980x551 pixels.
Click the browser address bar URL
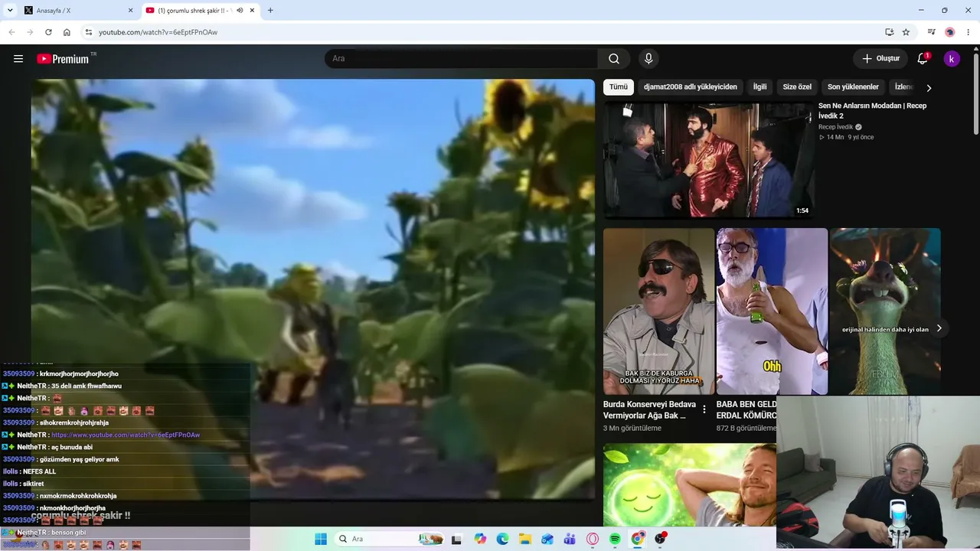point(158,32)
